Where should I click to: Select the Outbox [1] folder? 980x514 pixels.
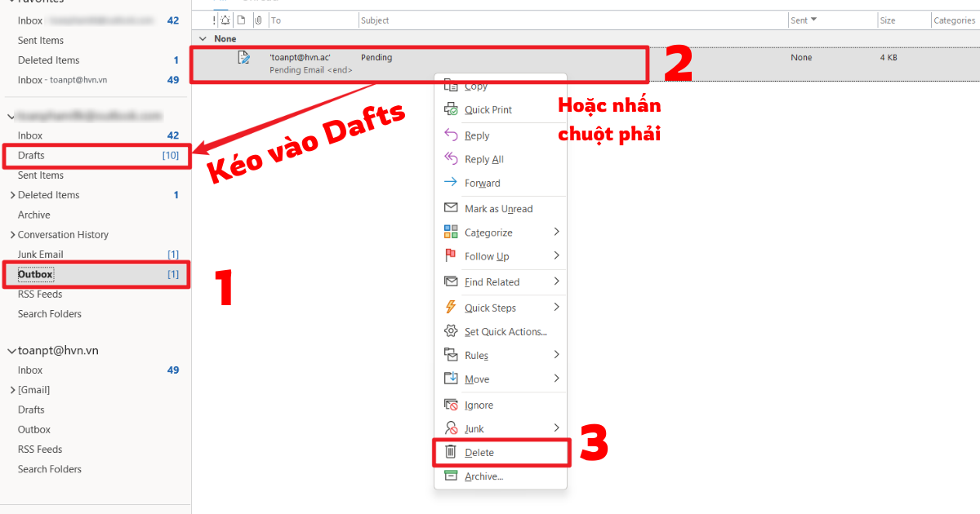coord(96,274)
